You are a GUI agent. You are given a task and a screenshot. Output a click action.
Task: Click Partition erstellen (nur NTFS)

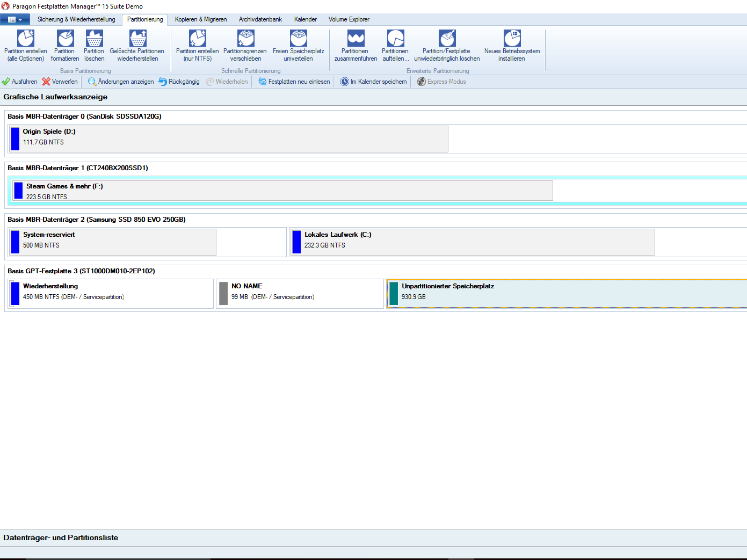pyautogui.click(x=197, y=46)
